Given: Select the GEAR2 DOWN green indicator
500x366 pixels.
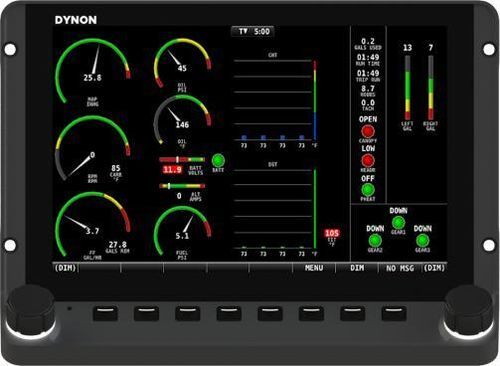Looking at the screenshot, I should point(375,240).
